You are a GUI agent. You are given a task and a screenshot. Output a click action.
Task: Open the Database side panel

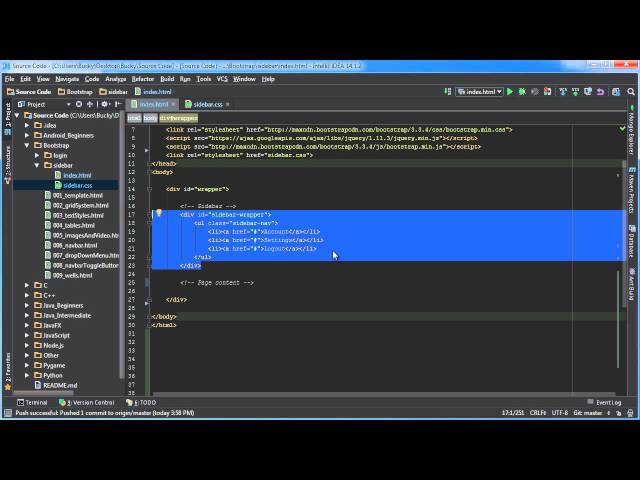632,242
